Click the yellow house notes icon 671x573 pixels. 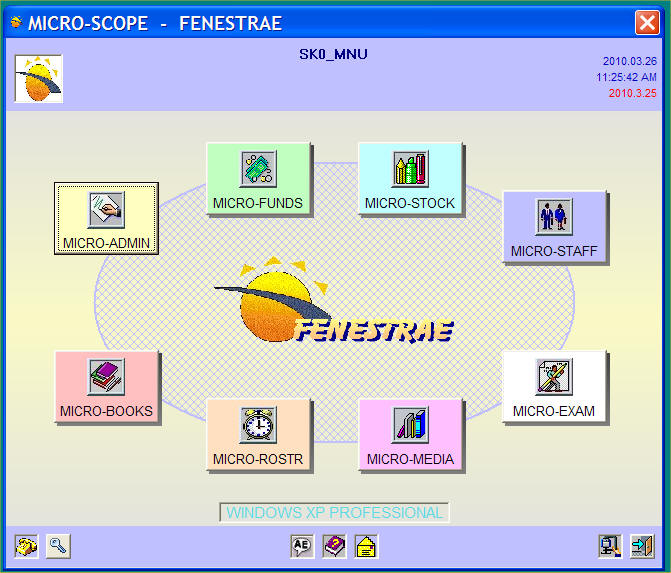[366, 546]
